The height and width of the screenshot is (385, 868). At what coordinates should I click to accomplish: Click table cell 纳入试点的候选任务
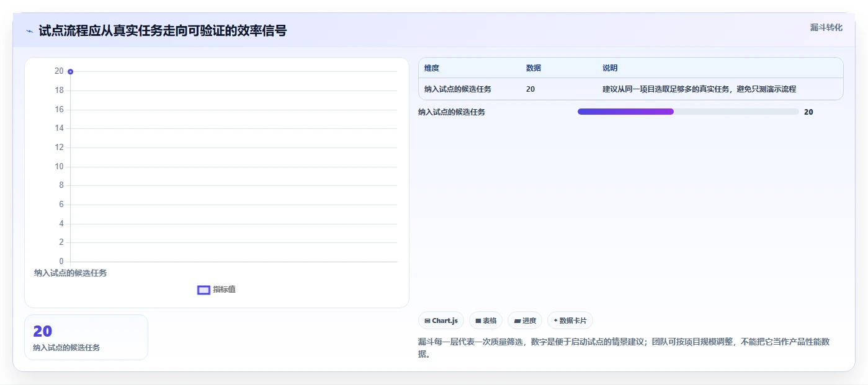pos(458,89)
